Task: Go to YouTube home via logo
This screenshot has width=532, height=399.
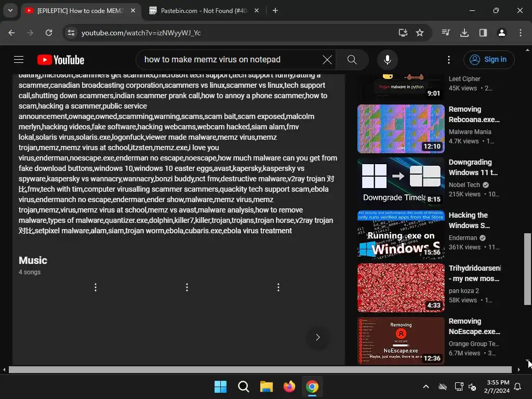Action: [61, 60]
